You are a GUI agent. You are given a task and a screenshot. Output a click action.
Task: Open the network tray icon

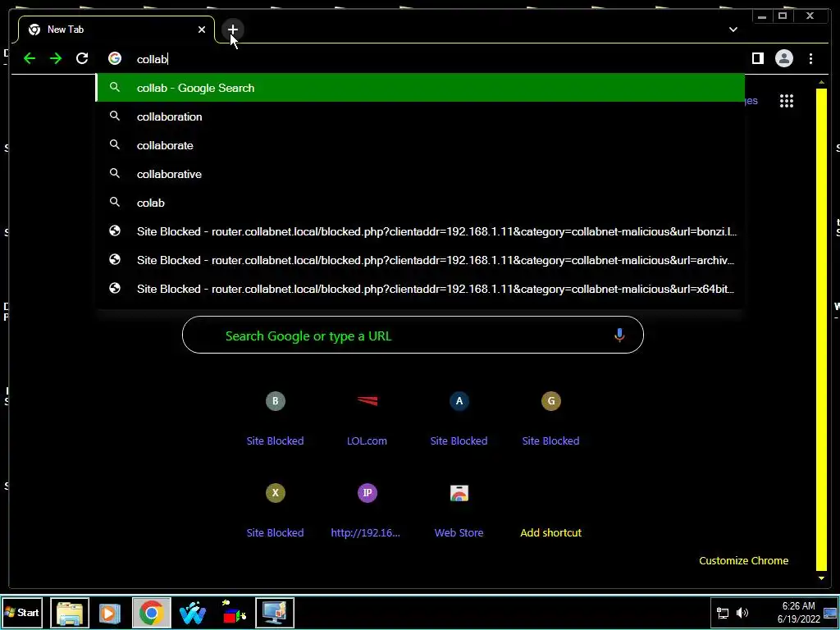coord(723,613)
